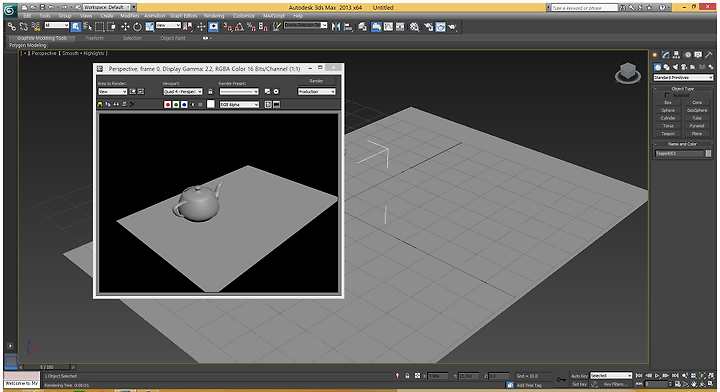Screen dimensions: 720x392
Task: Click the Angle Snap toggle icon
Action: coord(239,27)
